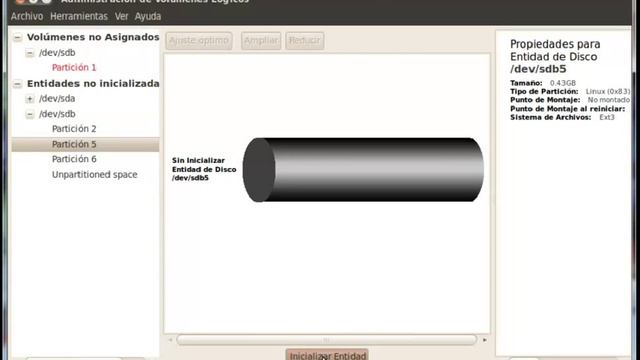640x360 pixels.
Task: Click the No montado value
Action: tap(609, 100)
